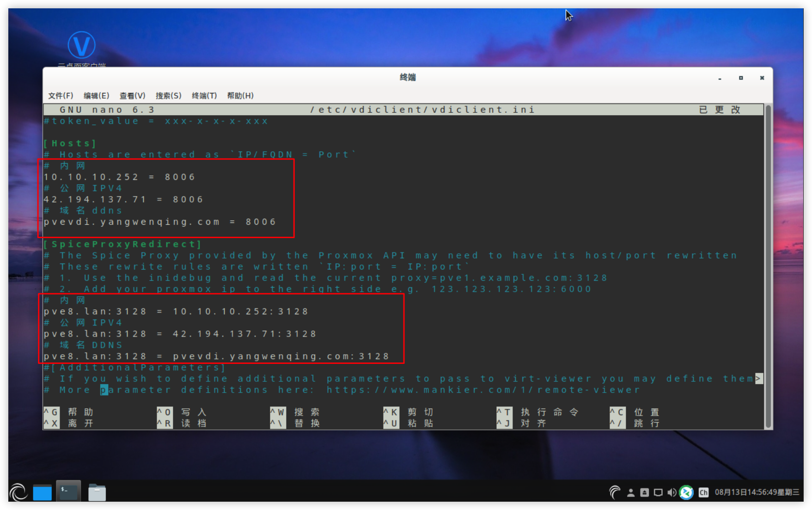Click the ^G 帮助 shortcut label

68,412
